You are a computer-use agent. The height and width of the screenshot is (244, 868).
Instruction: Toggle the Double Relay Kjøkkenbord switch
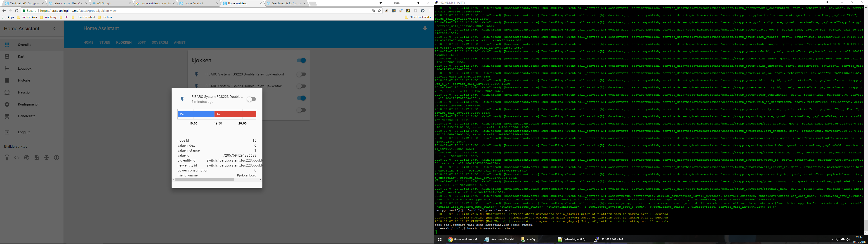[301, 74]
